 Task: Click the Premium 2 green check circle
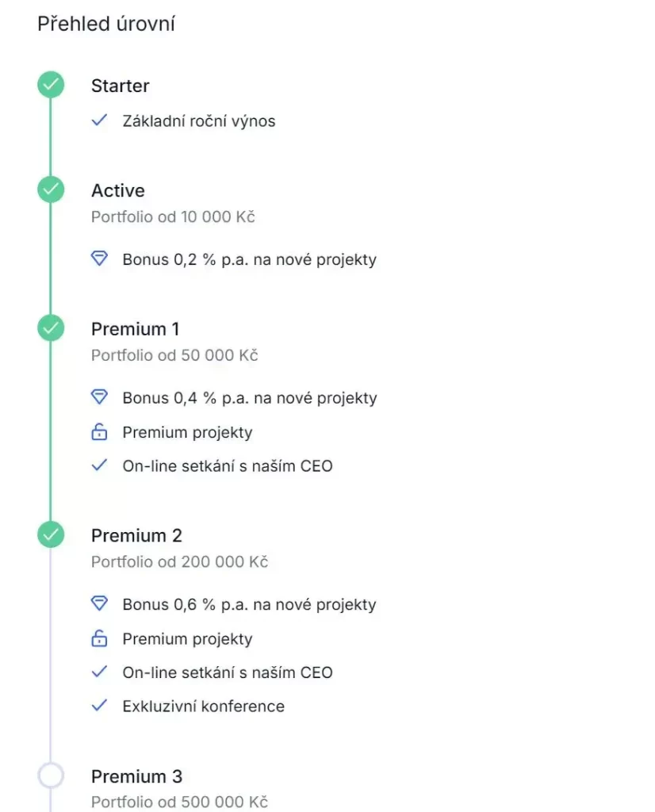pos(51,535)
